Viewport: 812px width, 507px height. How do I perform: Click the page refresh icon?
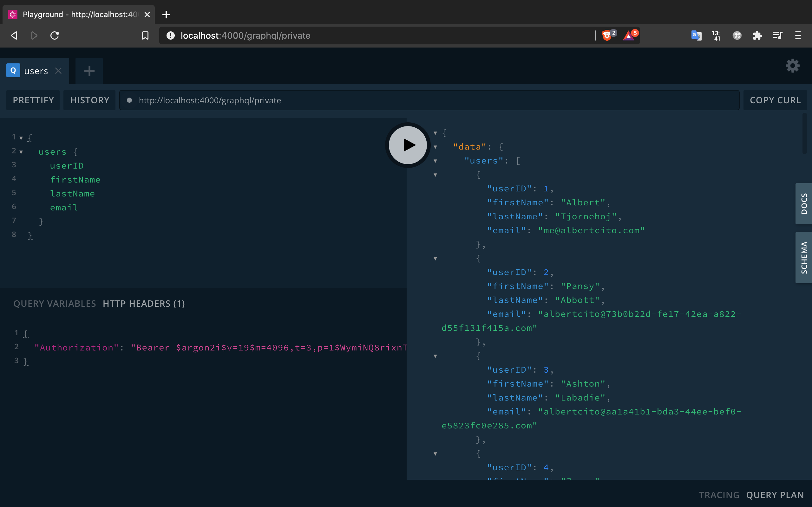54,35
